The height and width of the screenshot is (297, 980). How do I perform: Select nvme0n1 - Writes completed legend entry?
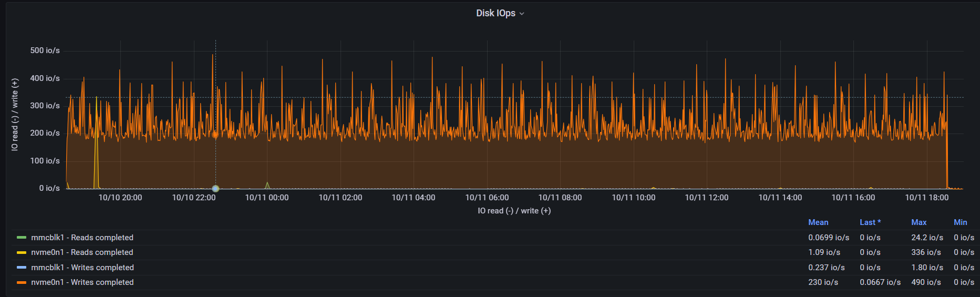tap(82, 282)
